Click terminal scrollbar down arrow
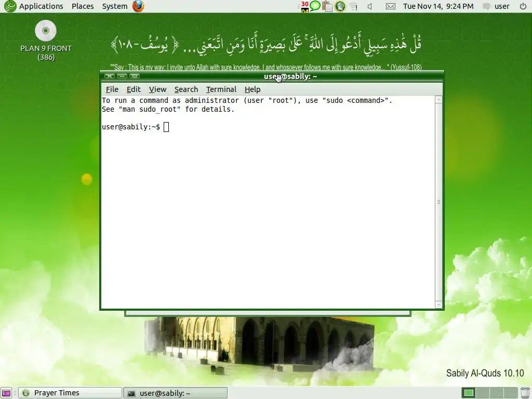 (438, 304)
